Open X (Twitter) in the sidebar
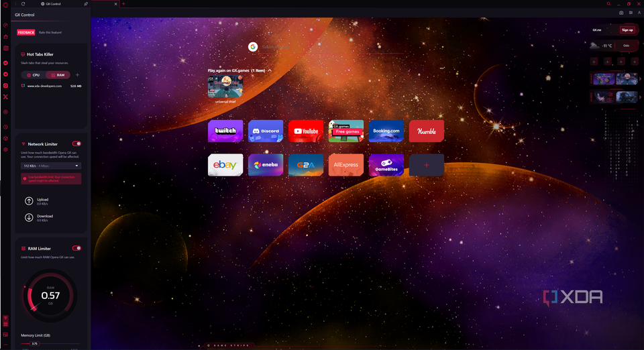 click(x=6, y=97)
